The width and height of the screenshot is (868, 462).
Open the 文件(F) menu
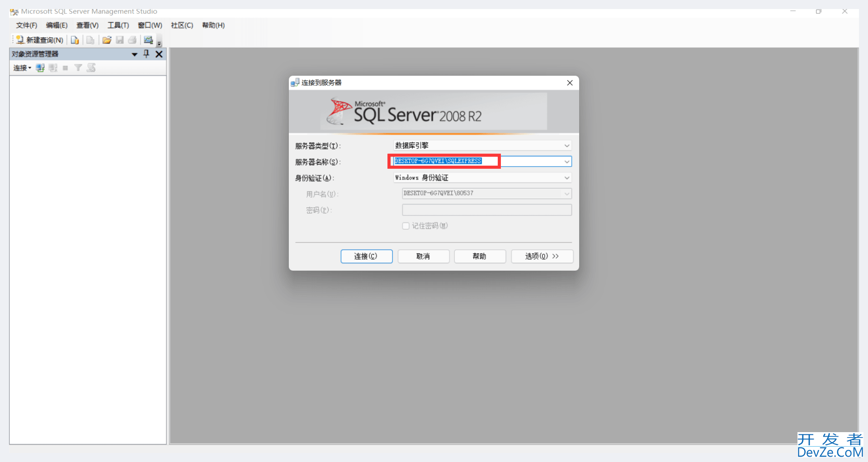(27, 25)
